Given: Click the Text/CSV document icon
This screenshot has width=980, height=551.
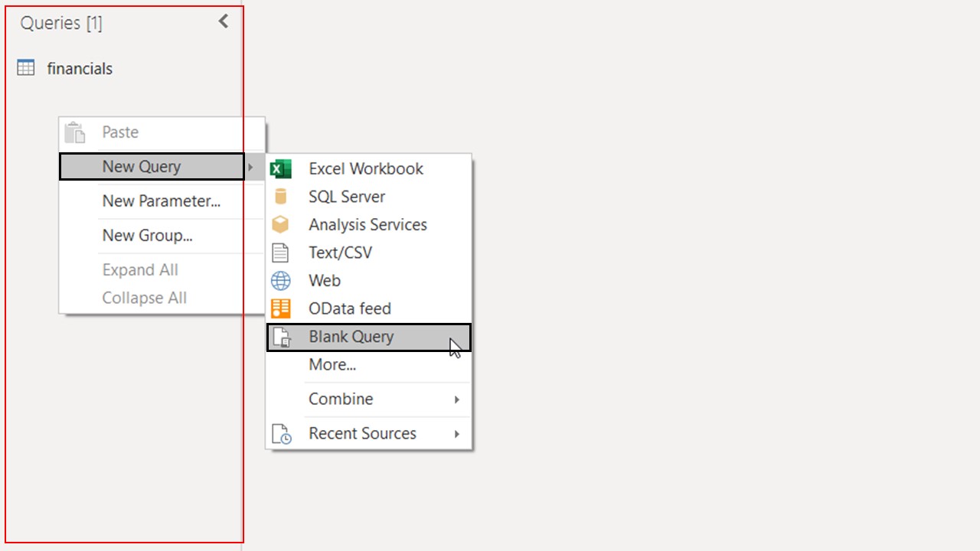Looking at the screenshot, I should [281, 253].
